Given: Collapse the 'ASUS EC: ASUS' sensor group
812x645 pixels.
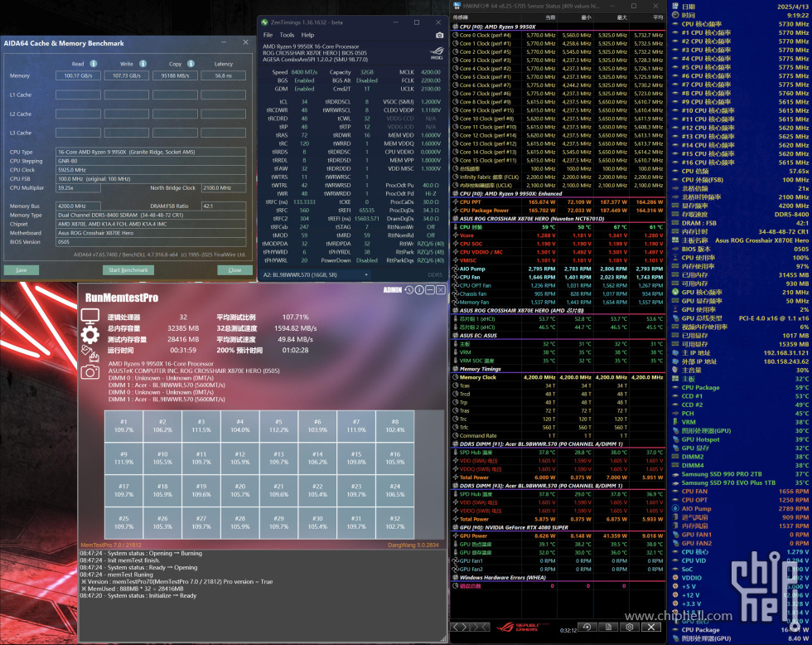Looking at the screenshot, I should (x=456, y=336).
